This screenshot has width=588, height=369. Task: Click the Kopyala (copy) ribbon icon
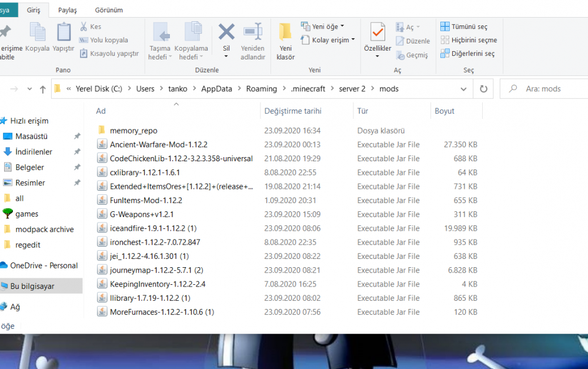[x=38, y=35]
